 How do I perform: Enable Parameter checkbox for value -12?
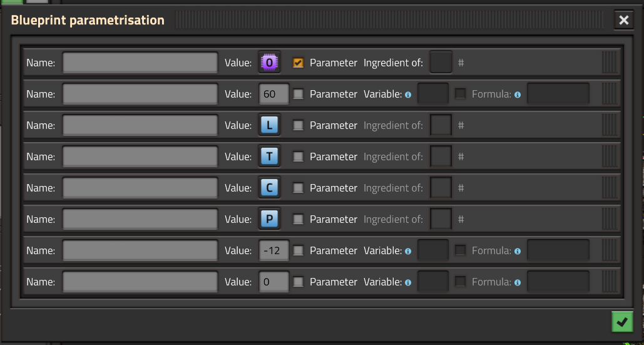click(x=298, y=250)
